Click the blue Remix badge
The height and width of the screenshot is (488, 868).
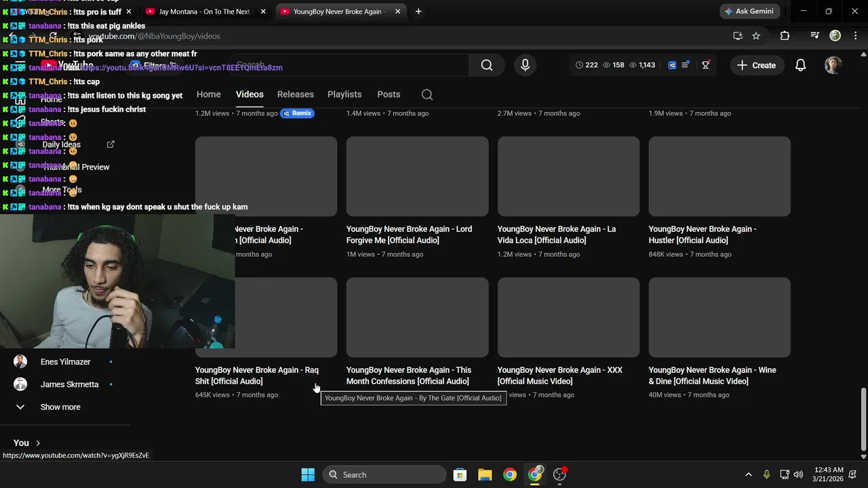(x=298, y=113)
